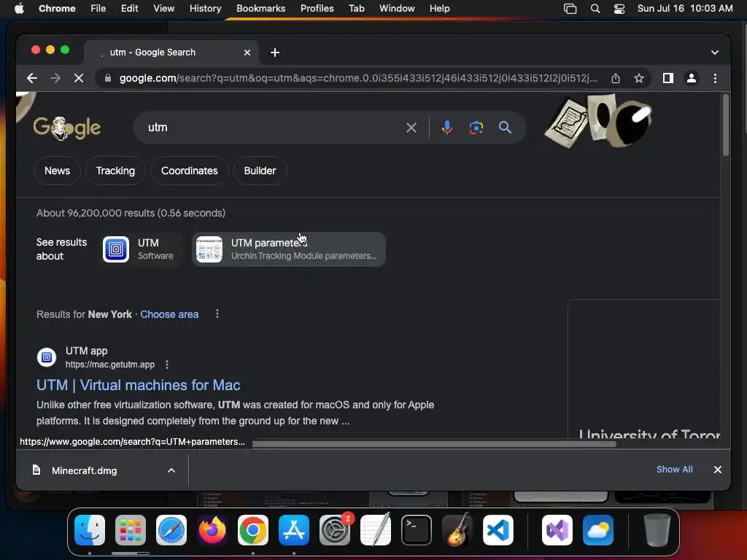Expand the tab search dropdown arrow
This screenshot has height=560, width=747.
pos(715,52)
